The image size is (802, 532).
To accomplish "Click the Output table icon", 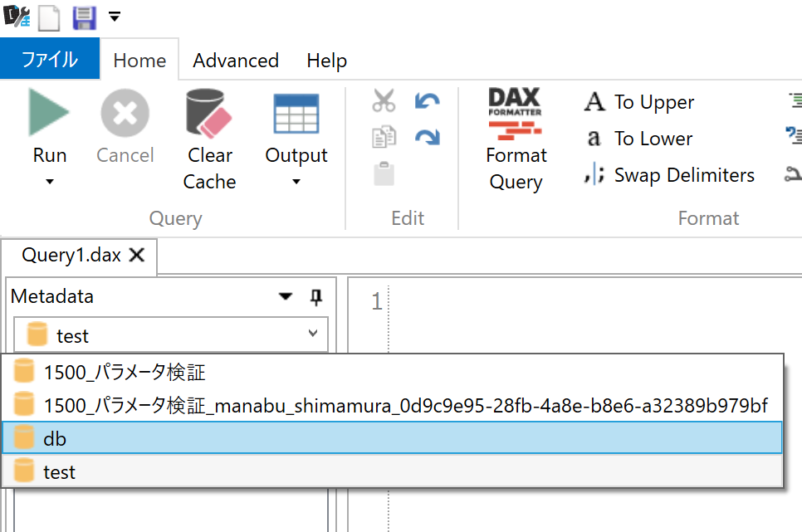I will (296, 114).
